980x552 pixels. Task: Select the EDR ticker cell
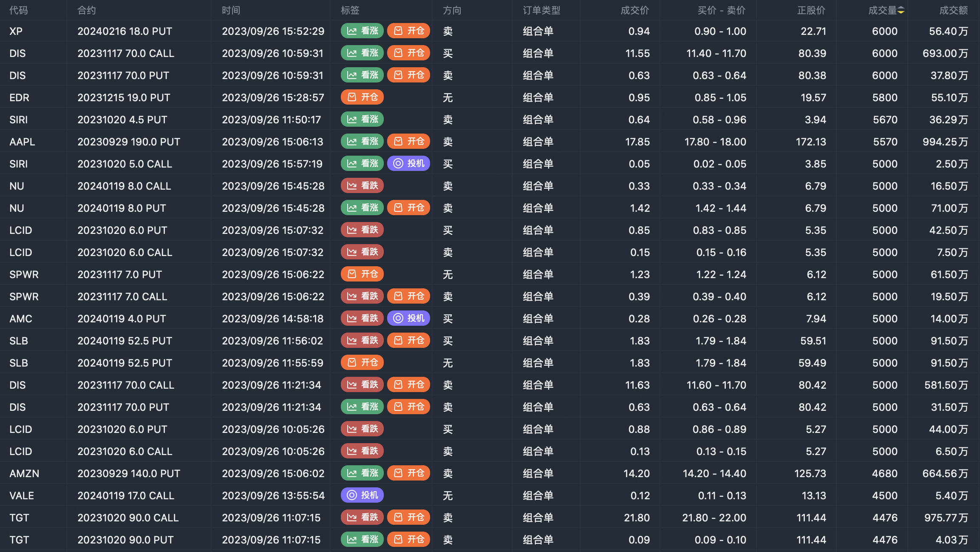20,97
